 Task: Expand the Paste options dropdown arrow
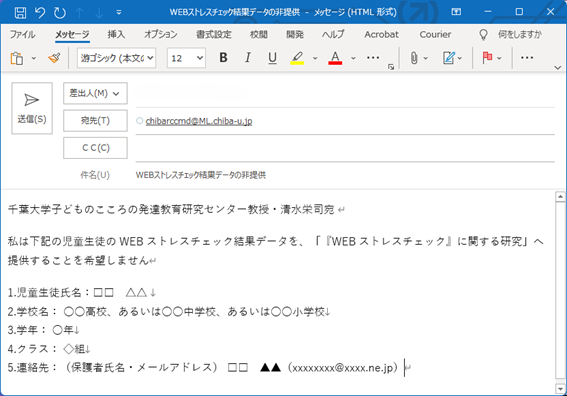click(34, 58)
